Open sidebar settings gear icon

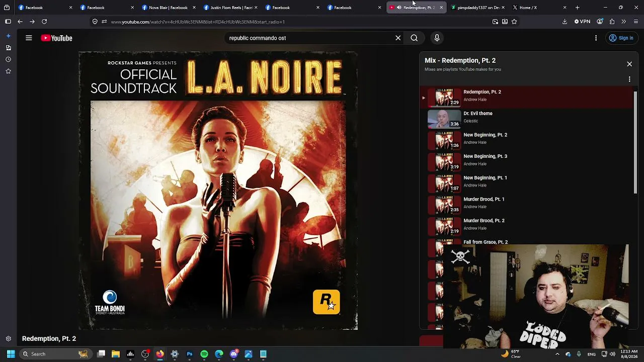point(8,339)
